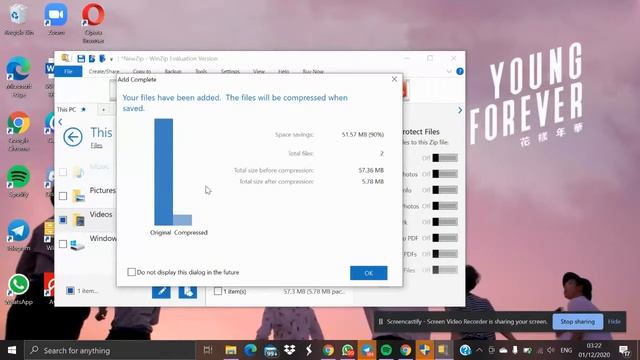Viewport: 640px width, 360px height.
Task: Toggle the last 'Files' switch in Actions pane
Action: pos(445,270)
